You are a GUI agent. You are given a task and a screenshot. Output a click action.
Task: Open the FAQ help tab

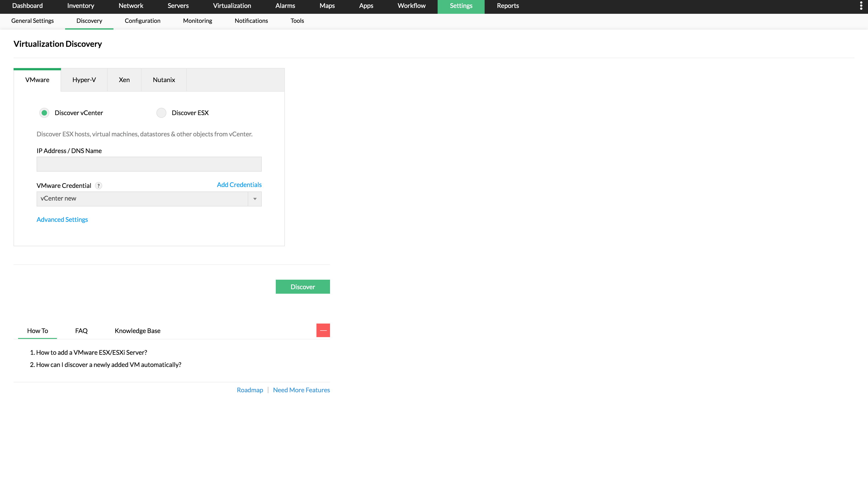point(81,331)
